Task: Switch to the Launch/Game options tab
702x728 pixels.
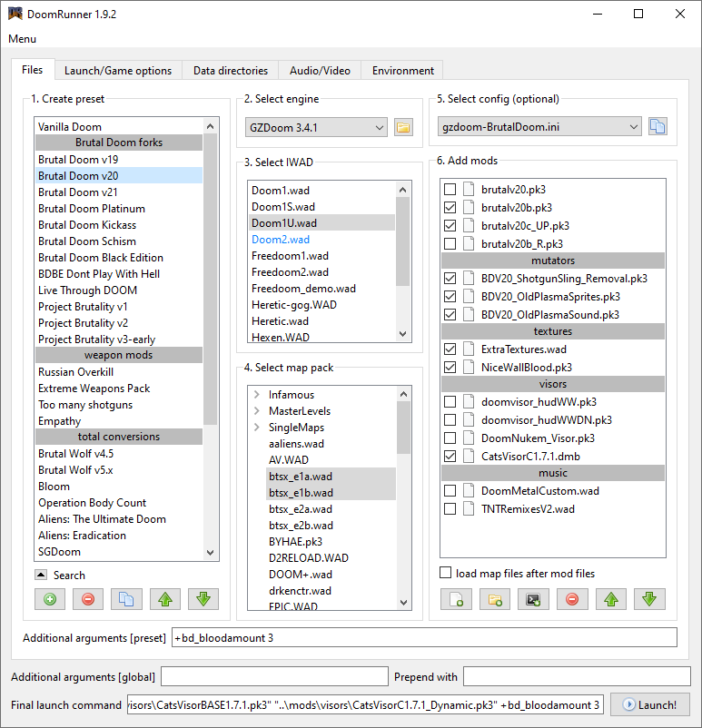Action: pos(118,71)
